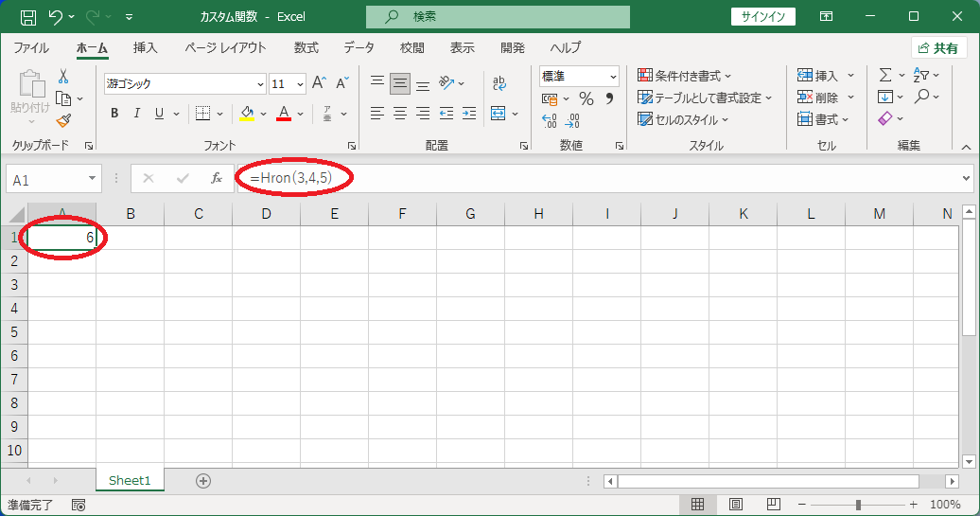Open font color dropdown arrow
Image resolution: width=980 pixels, height=516 pixels.
301,114
